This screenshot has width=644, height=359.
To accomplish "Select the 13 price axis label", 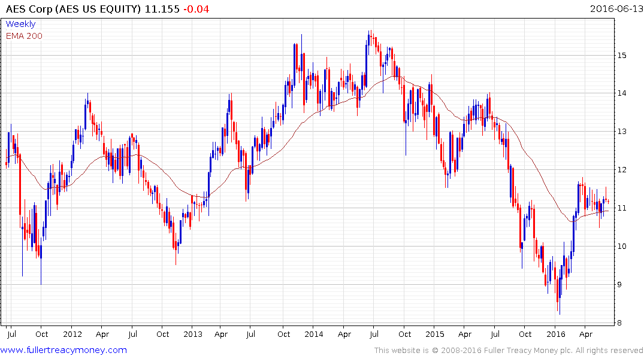I will click(622, 131).
